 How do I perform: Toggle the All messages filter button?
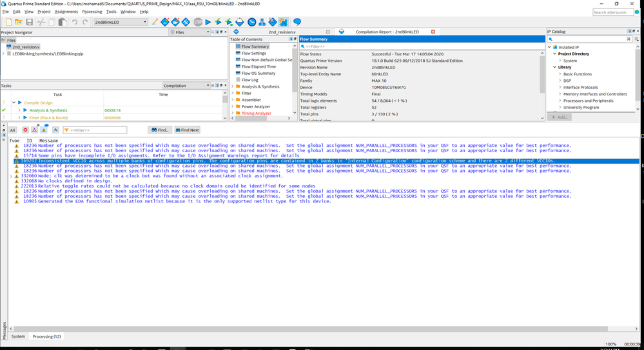[x=12, y=130]
